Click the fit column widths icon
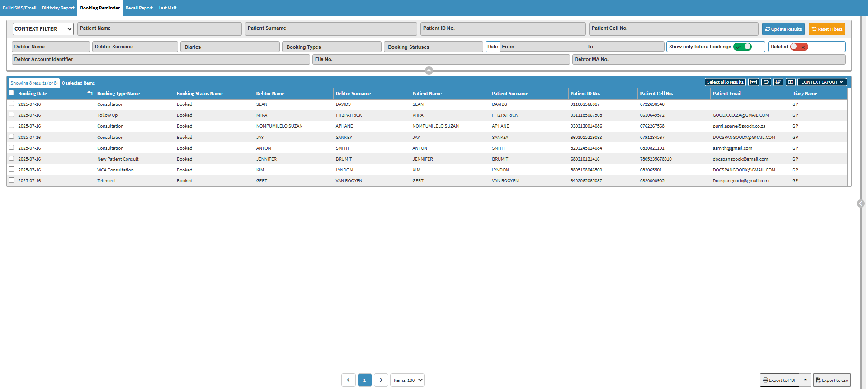 753,82
